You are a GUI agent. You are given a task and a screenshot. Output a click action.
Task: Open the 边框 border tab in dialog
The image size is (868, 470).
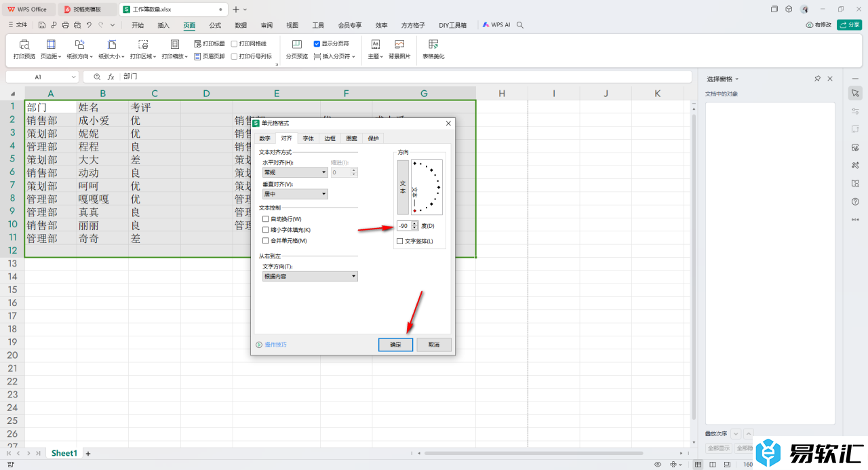click(x=330, y=138)
